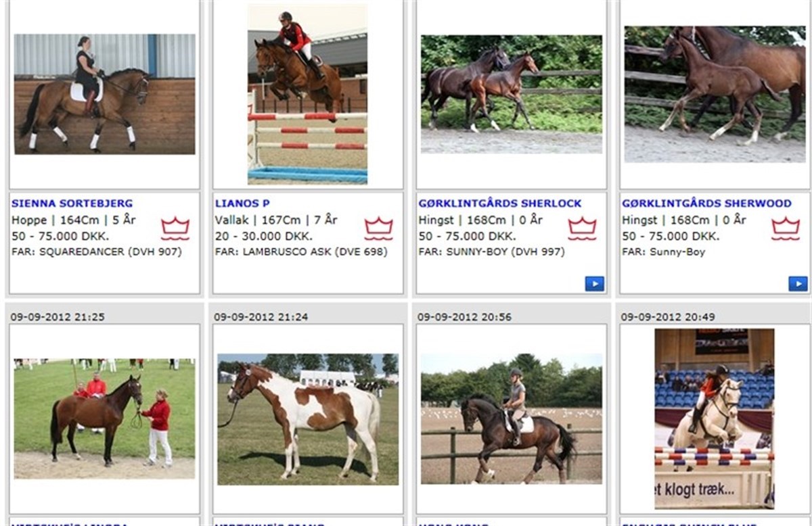View the trotting foal photo of Sherwood
This screenshot has width=812, height=526.
click(x=715, y=94)
